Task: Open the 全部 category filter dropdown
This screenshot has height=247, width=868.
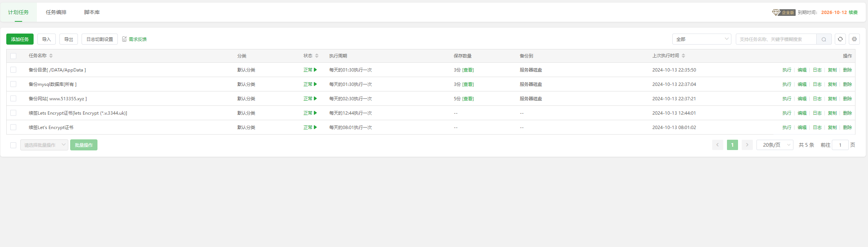Action: [x=701, y=39]
